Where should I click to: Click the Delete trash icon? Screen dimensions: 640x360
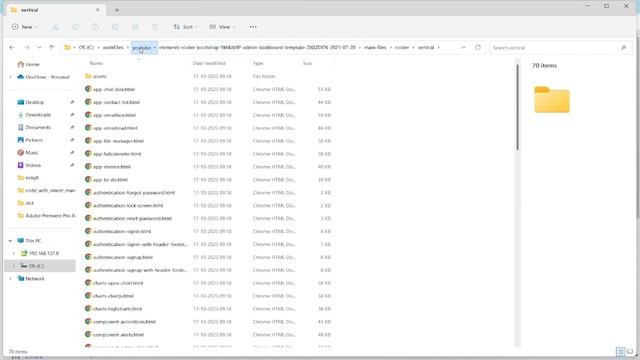click(155, 27)
